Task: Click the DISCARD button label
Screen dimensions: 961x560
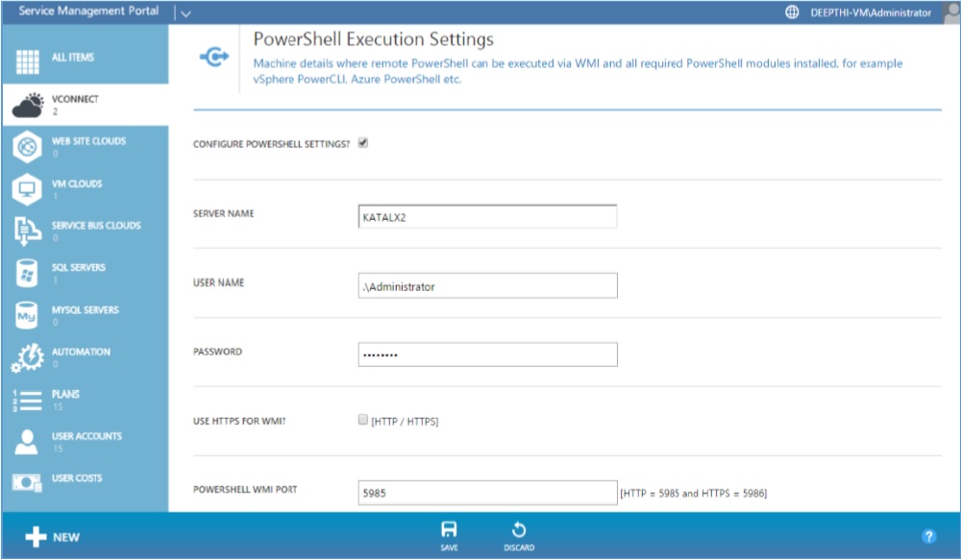Action: tap(519, 548)
